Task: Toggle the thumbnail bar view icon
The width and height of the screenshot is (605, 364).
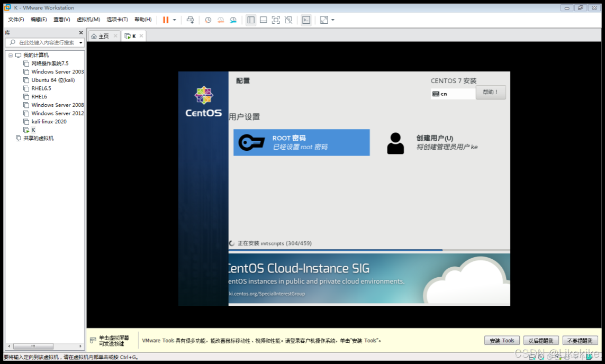Action: pyautogui.click(x=264, y=20)
